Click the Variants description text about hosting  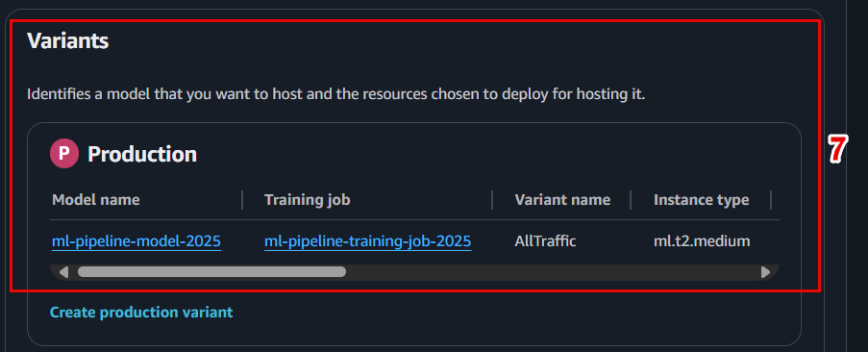pyautogui.click(x=336, y=94)
